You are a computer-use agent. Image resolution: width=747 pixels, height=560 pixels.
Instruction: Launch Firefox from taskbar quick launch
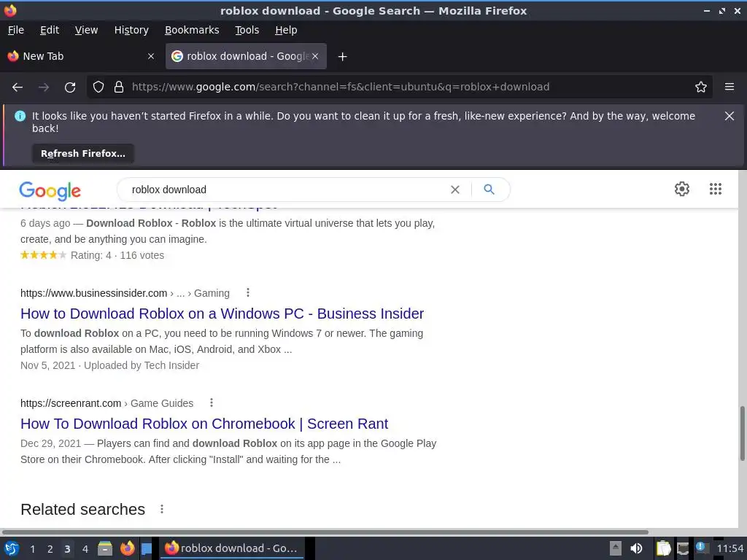[x=127, y=548]
